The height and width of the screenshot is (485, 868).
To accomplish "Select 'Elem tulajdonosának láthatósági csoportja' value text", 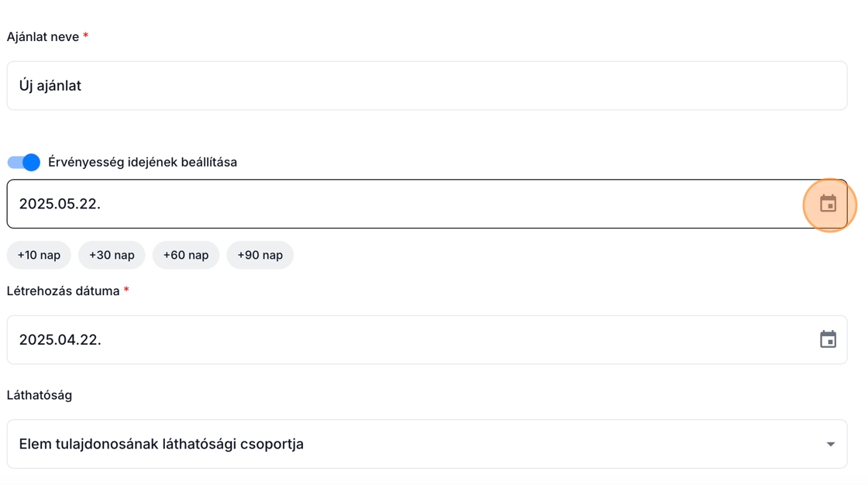I will tap(161, 444).
